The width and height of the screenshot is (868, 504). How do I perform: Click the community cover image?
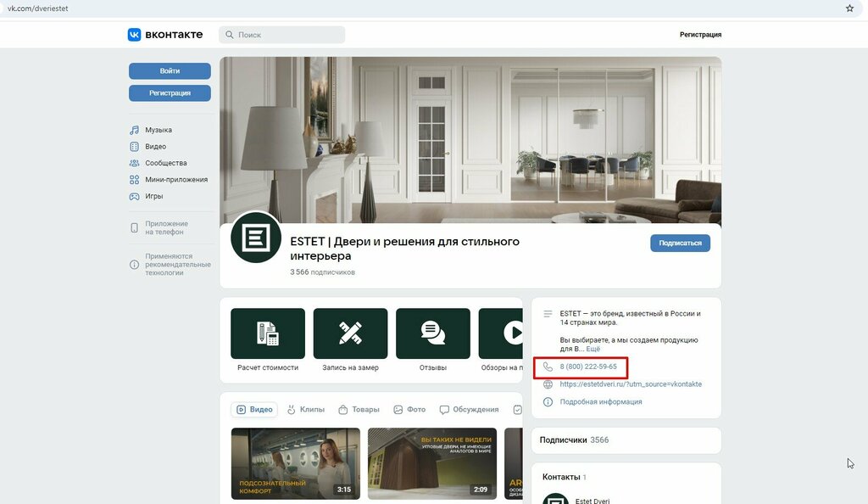click(470, 139)
